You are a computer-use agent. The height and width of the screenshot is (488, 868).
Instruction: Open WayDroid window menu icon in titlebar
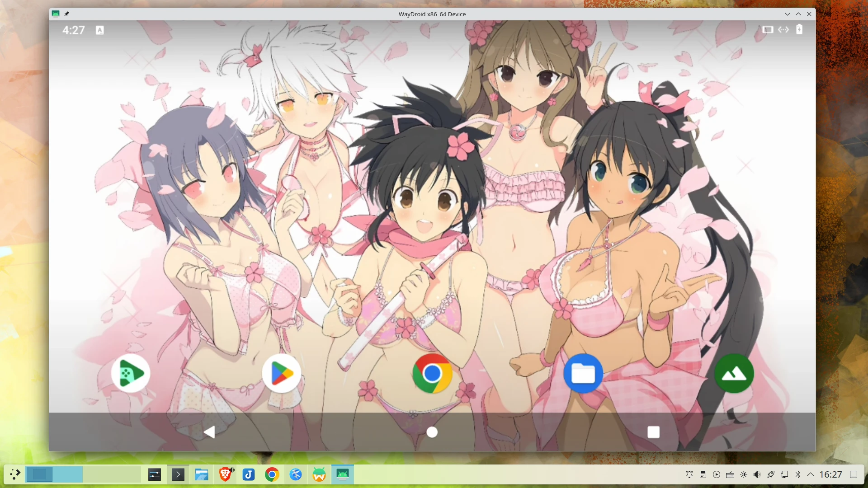click(56, 14)
